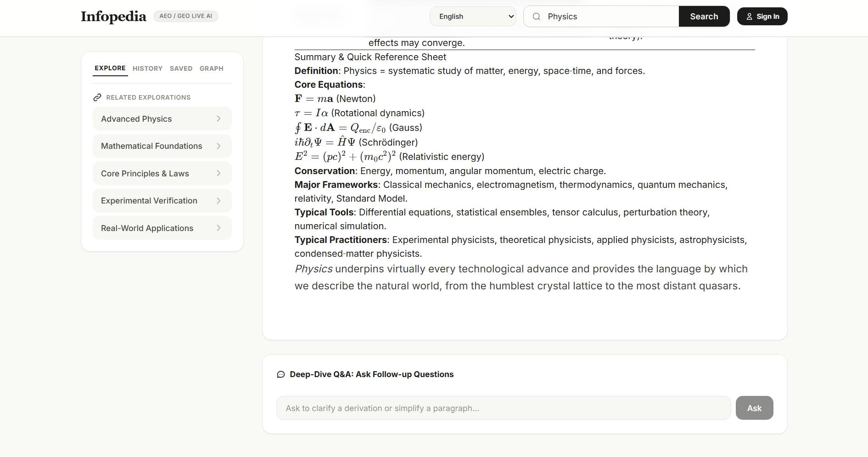Click the bold Major Frameworks label
This screenshot has width=868, height=457.
tap(336, 185)
